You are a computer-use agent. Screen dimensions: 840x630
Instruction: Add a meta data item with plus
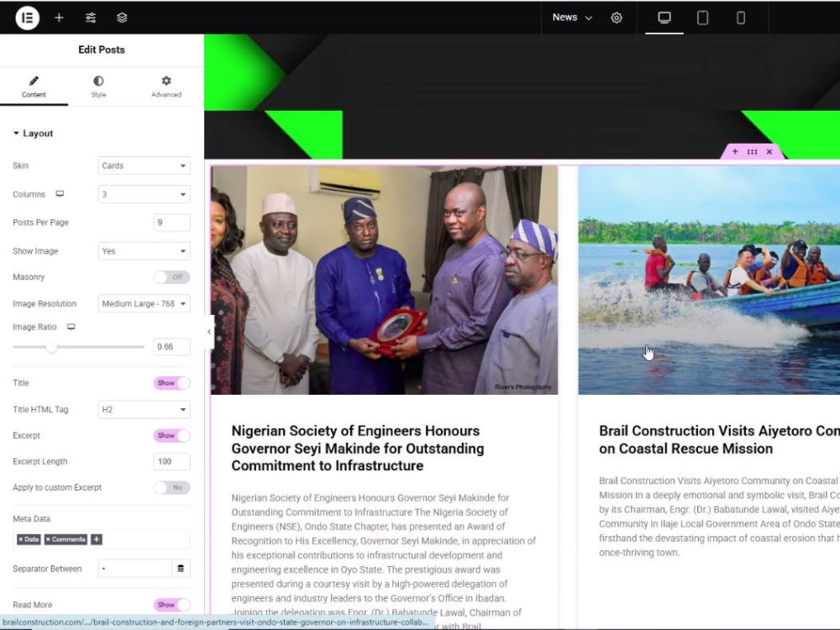pos(96,539)
